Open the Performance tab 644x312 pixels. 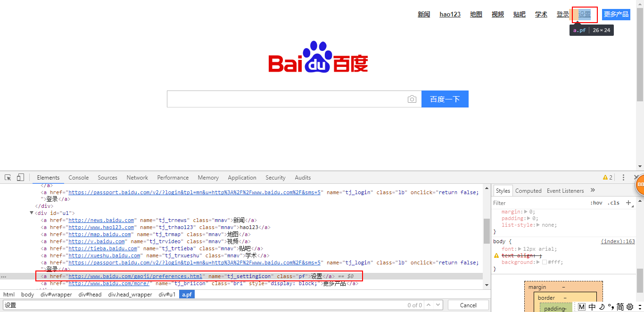[173, 178]
